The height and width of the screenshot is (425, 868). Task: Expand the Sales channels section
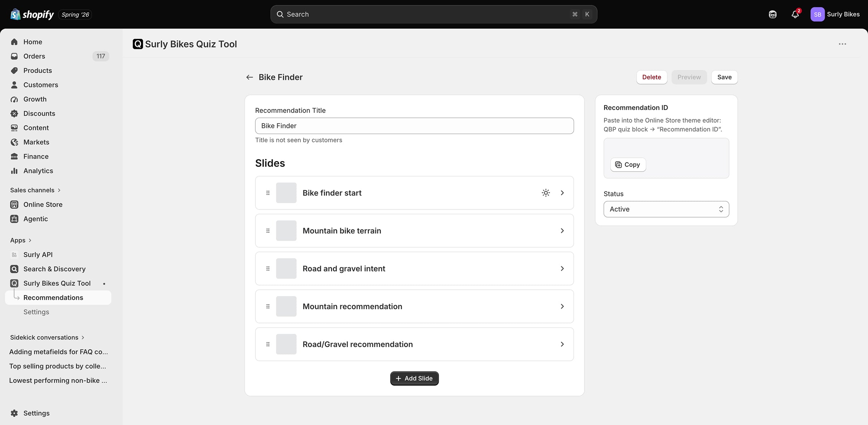point(35,190)
